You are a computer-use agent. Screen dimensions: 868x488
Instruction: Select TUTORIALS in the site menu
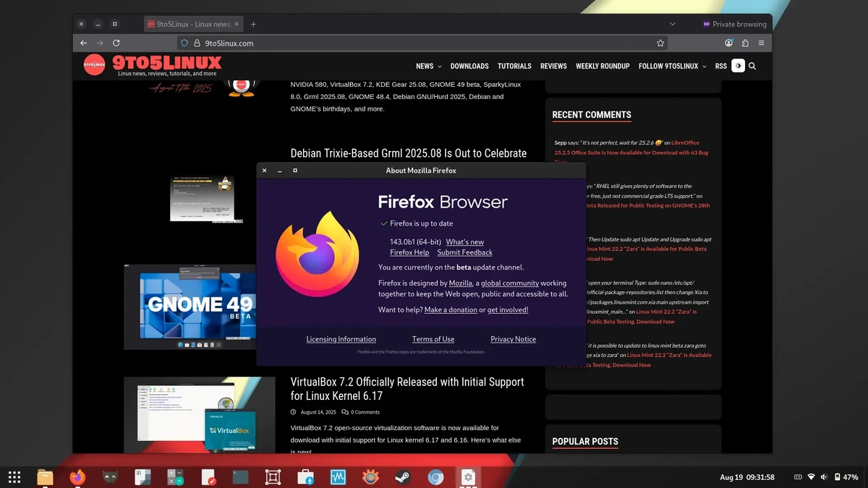click(514, 66)
